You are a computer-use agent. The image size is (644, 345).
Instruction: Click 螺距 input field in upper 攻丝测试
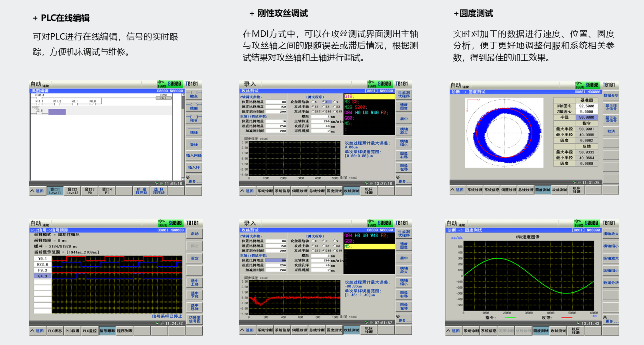[320, 116]
